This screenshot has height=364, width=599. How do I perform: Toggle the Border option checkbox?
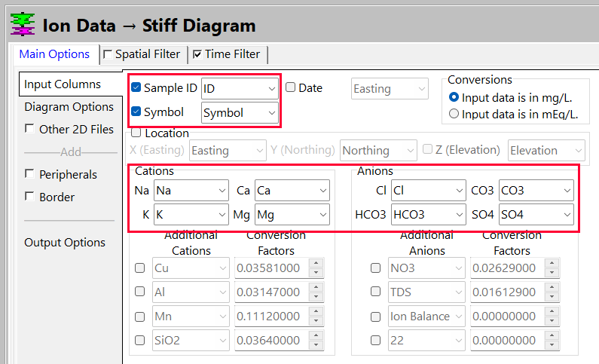click(29, 197)
